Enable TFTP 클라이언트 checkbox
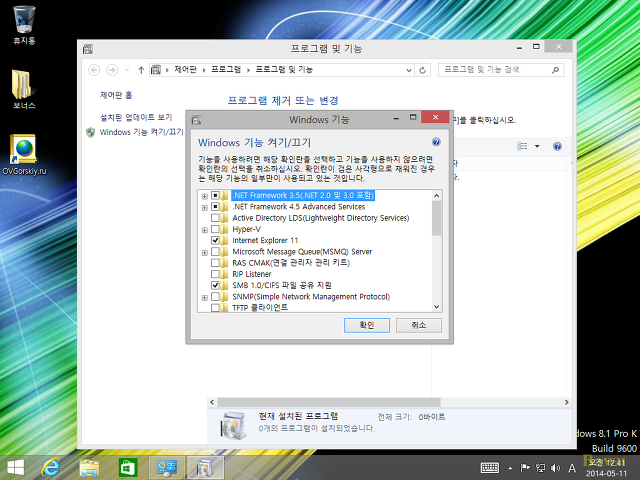Screen dimensions: 640x480 (x=215, y=308)
